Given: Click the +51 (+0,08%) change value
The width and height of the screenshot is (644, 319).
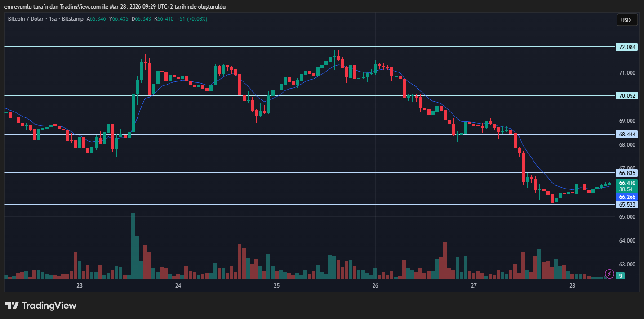Looking at the screenshot, I should tap(192, 19).
